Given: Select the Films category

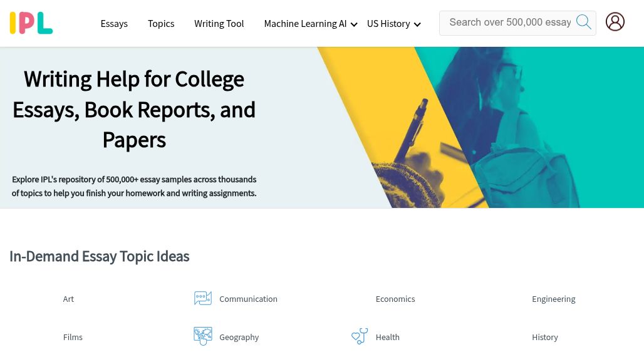Looking at the screenshot, I should (x=73, y=337).
